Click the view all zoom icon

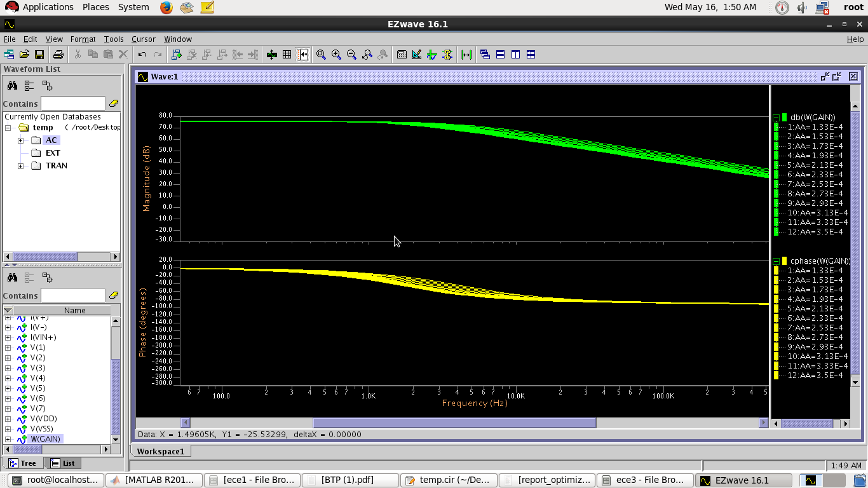coord(321,55)
